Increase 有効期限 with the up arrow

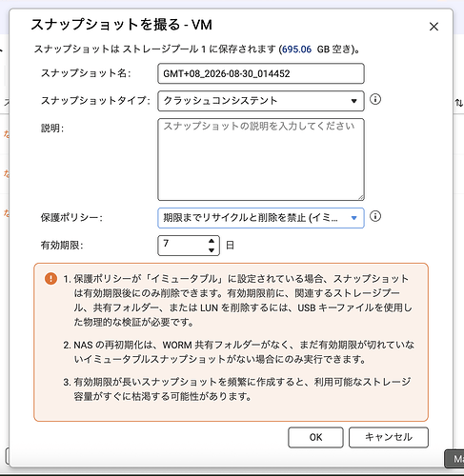[x=212, y=241]
